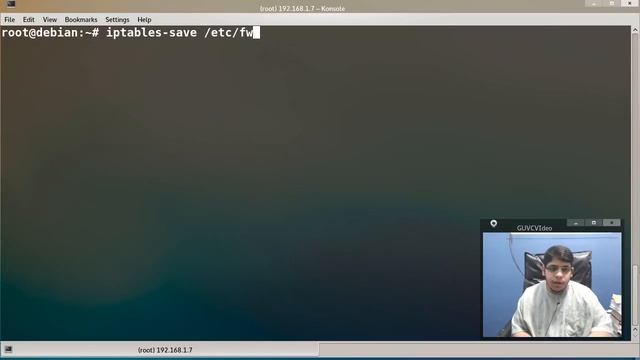The width and height of the screenshot is (640, 360).
Task: Open the Bookmarks menu
Action: click(81, 20)
